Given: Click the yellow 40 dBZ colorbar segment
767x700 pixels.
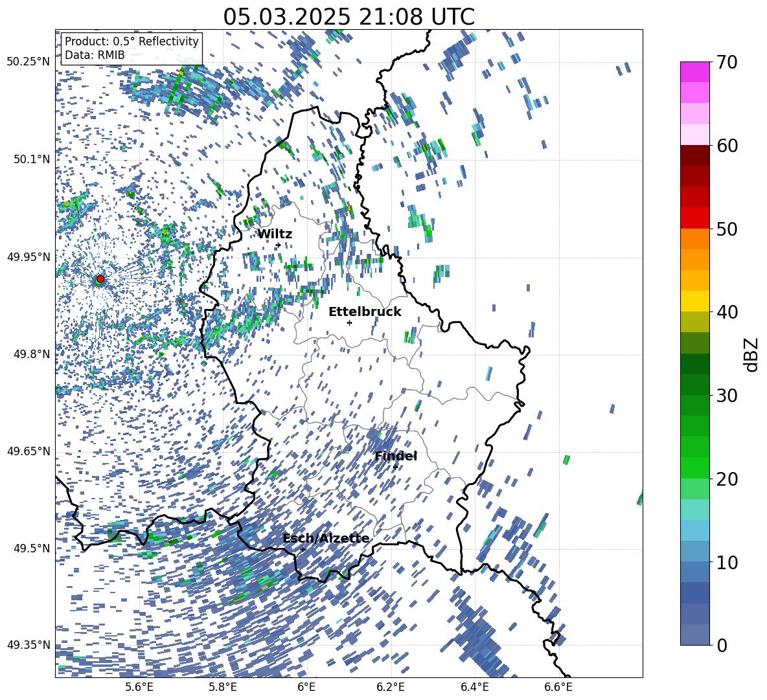Looking at the screenshot, I should coord(694,301).
